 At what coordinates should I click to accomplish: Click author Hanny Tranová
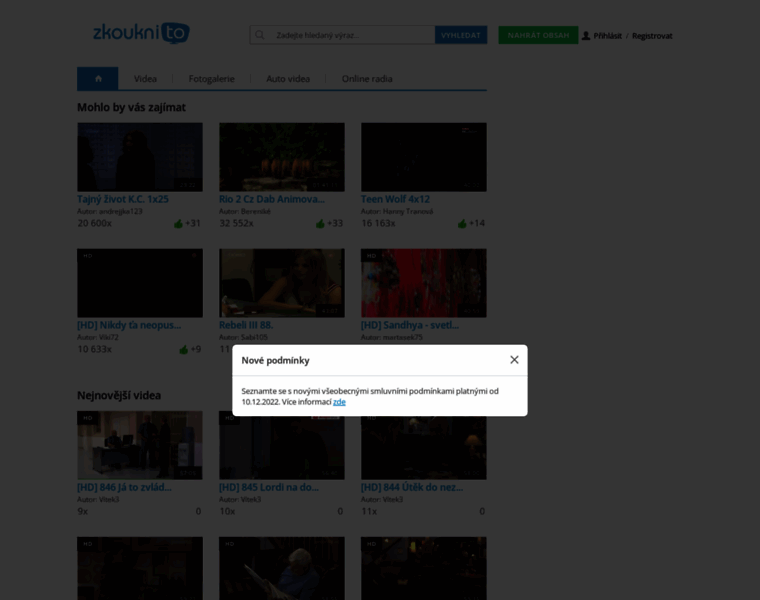coord(408,211)
